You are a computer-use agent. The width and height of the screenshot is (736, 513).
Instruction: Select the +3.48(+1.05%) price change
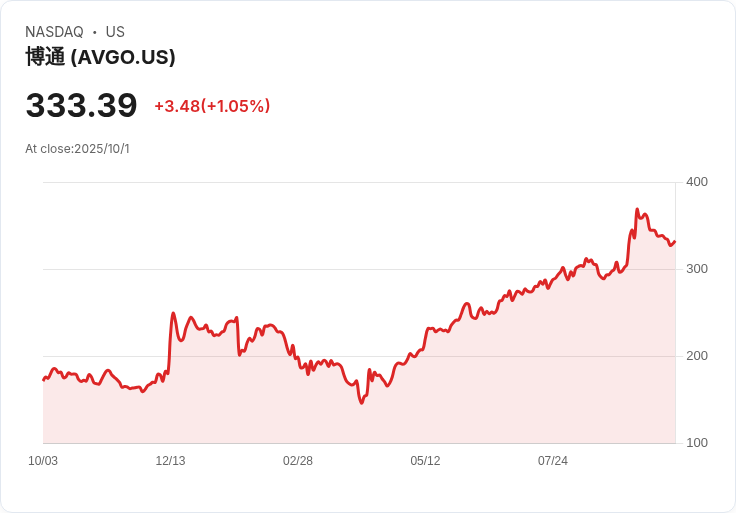[212, 106]
